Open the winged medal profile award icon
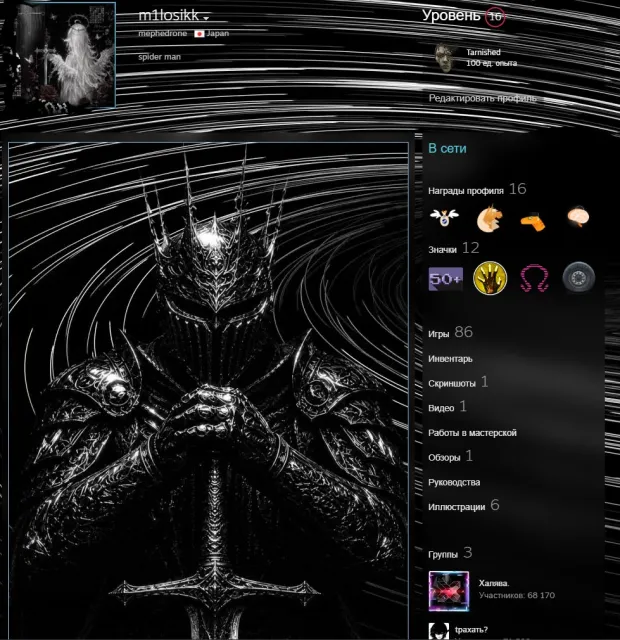Screen dimensions: 620x640 (x=444, y=218)
